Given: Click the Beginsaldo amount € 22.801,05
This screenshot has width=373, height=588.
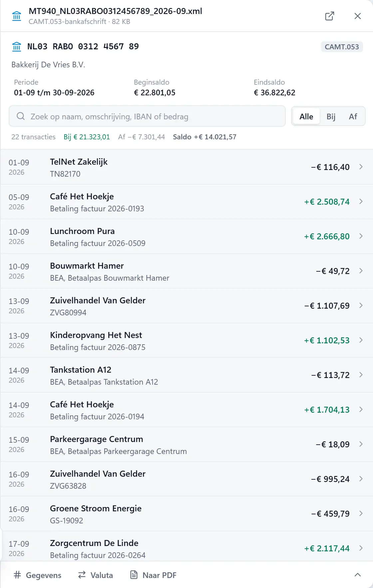Looking at the screenshot, I should (155, 93).
